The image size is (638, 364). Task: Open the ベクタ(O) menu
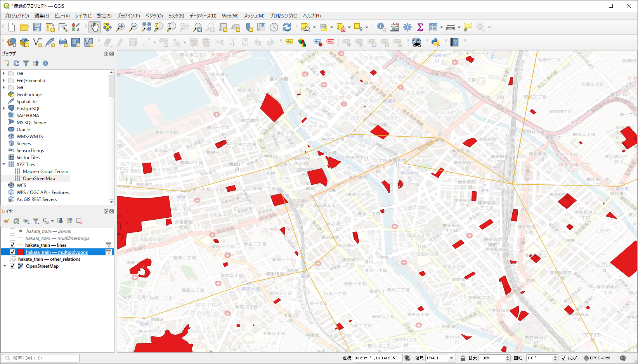[x=154, y=16]
